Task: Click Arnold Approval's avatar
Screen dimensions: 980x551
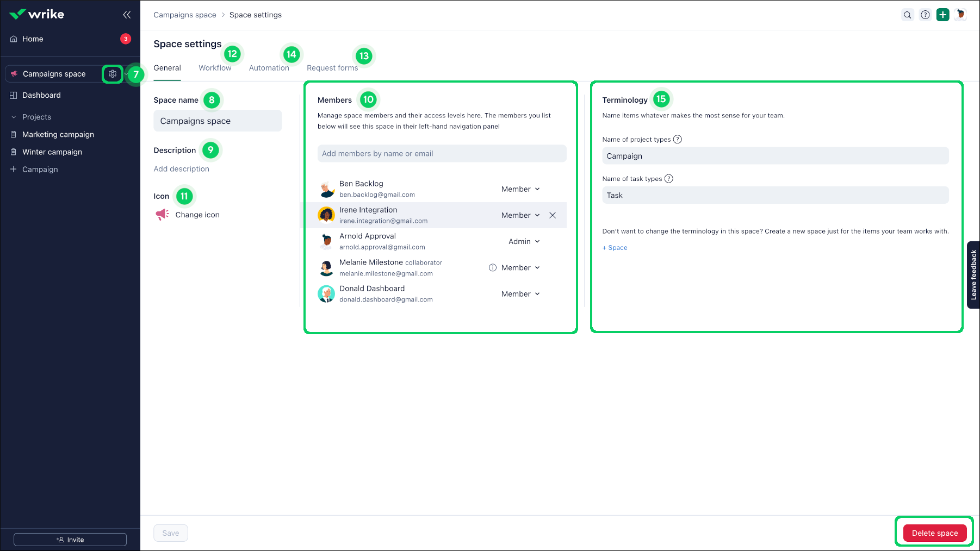Action: point(326,241)
